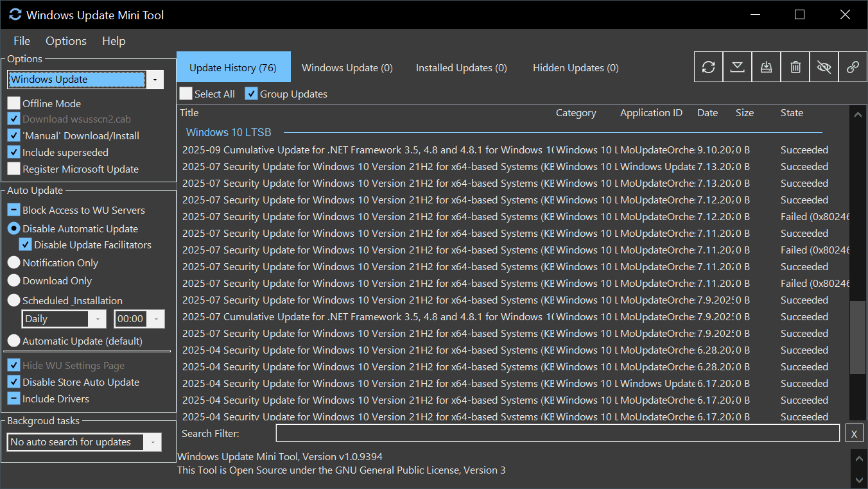Click the app logo in title bar
Viewport: 868px width, 489px height.
[x=15, y=14]
